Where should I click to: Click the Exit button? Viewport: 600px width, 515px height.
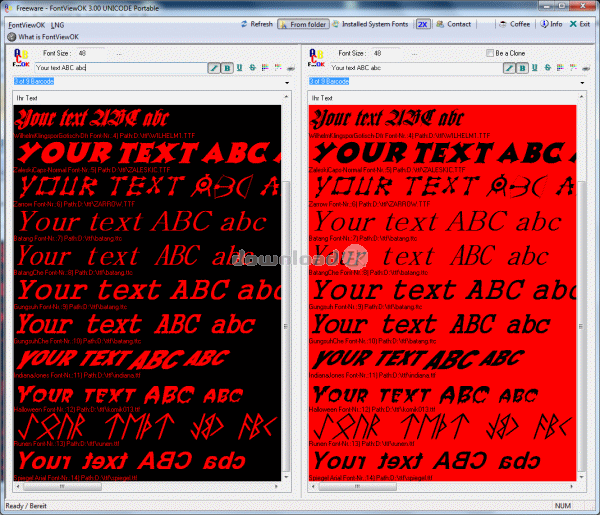[x=580, y=24]
